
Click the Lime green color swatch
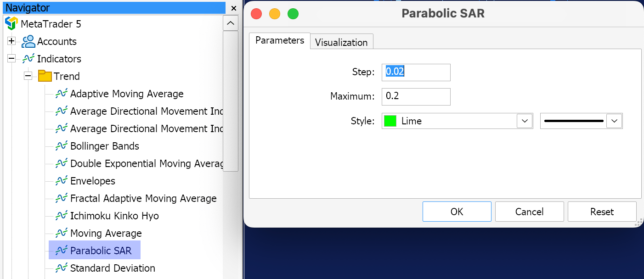[390, 121]
